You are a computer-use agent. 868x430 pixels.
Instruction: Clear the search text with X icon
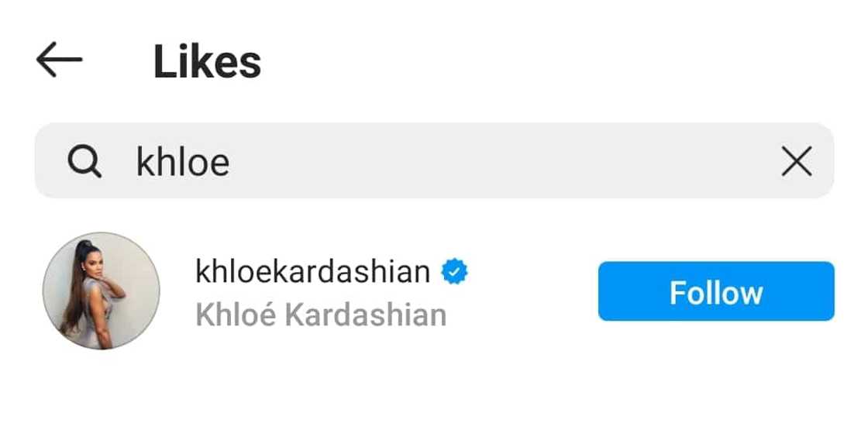796,162
